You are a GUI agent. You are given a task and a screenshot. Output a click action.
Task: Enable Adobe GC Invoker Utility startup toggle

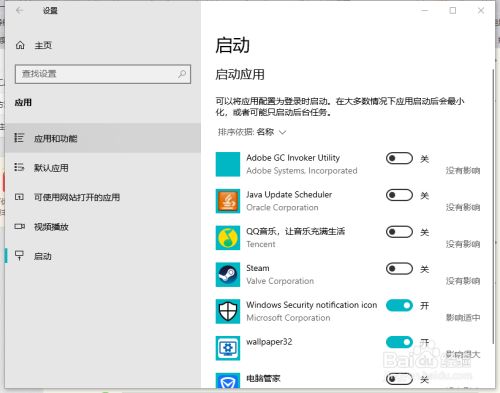tap(399, 158)
